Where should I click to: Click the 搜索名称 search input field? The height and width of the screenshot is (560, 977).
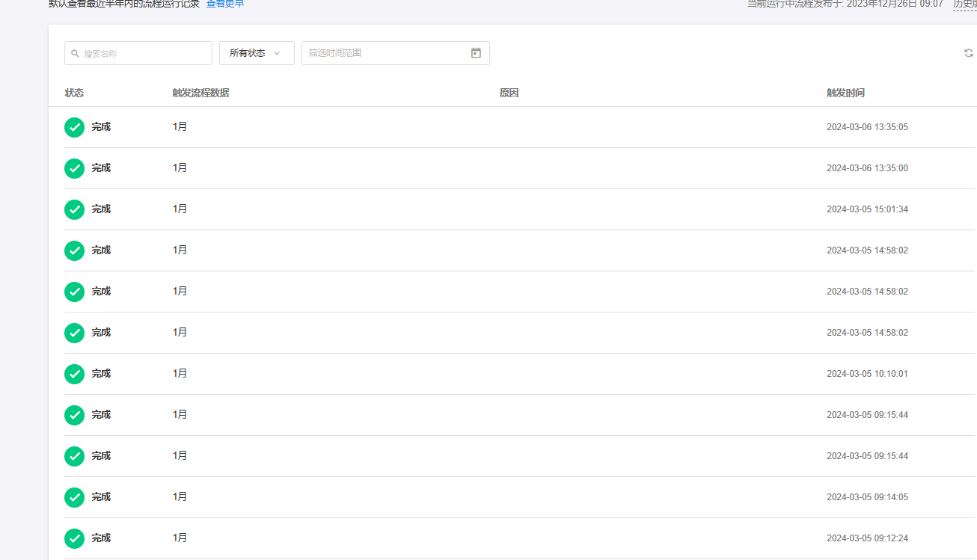138,53
